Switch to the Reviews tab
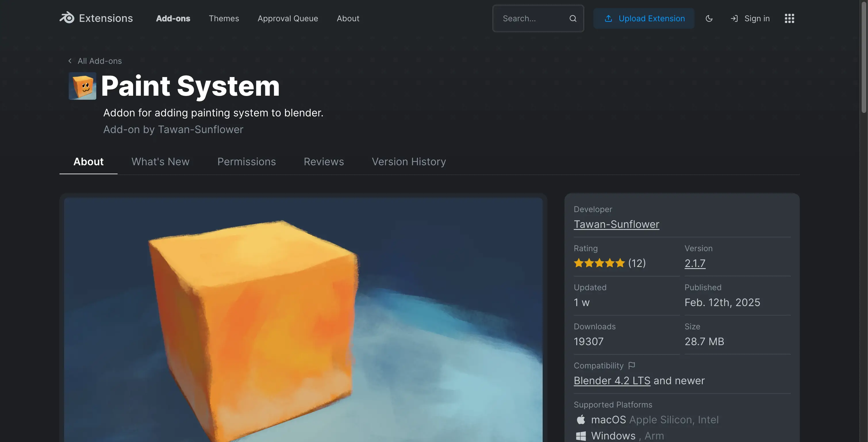 click(x=323, y=162)
